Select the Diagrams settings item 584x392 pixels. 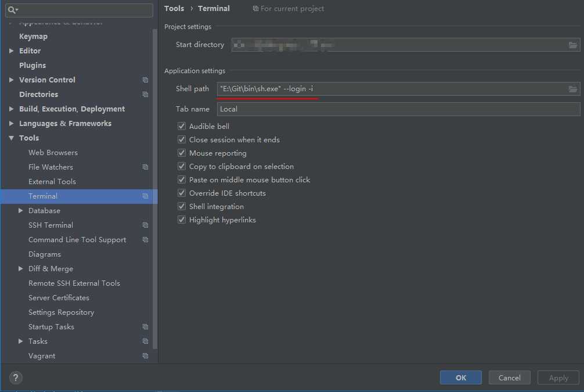44,254
